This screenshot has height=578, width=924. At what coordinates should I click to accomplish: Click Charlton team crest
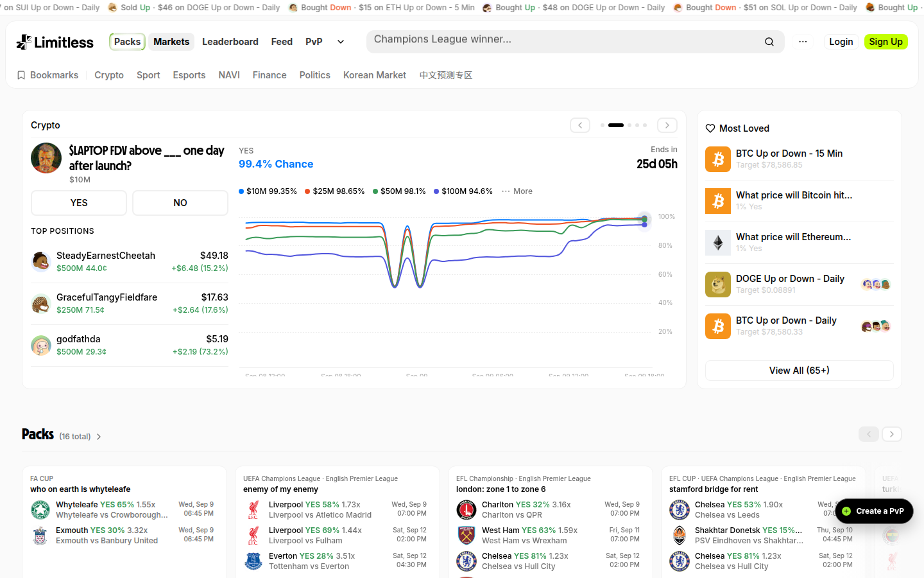click(466, 510)
